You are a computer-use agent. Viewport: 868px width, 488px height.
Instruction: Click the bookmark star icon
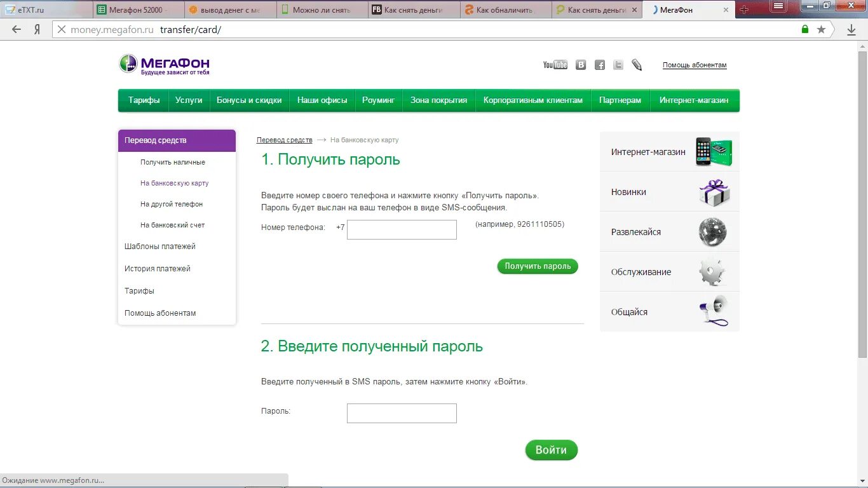[822, 29]
